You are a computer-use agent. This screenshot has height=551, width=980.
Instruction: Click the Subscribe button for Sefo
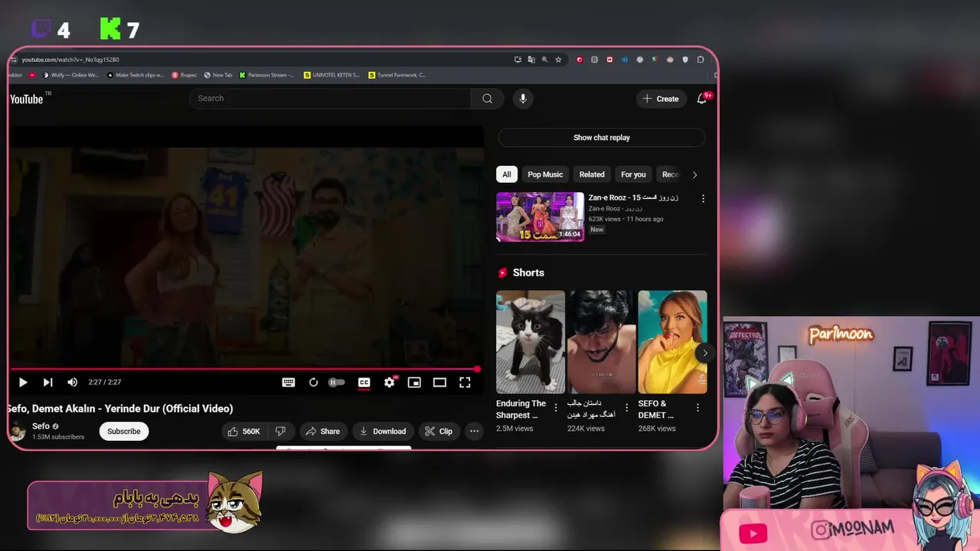pyautogui.click(x=124, y=432)
